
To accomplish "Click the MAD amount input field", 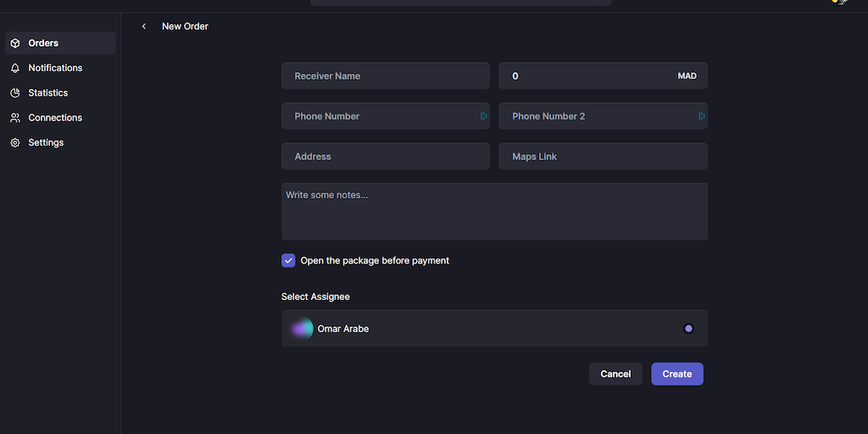I will click(x=589, y=76).
